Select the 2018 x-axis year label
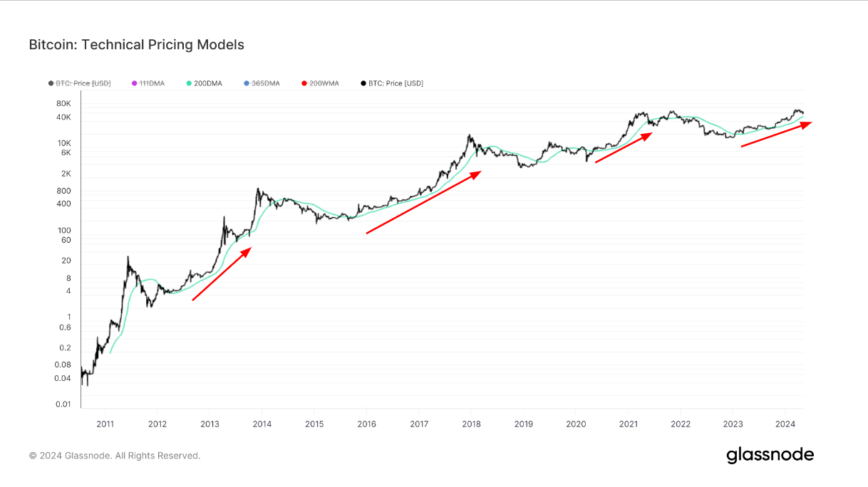This screenshot has height=487, width=868. 470,424
